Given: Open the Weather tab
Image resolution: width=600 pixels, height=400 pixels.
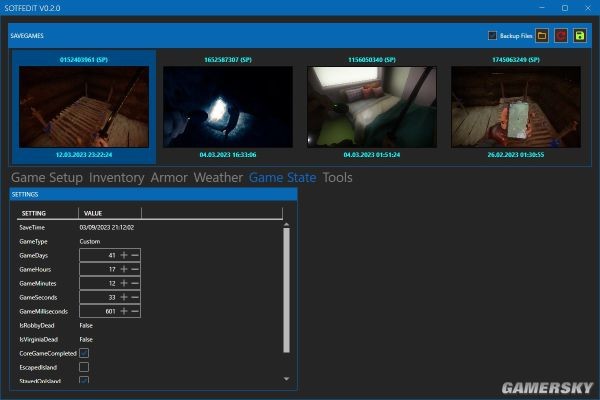Looking at the screenshot, I should (x=218, y=178).
